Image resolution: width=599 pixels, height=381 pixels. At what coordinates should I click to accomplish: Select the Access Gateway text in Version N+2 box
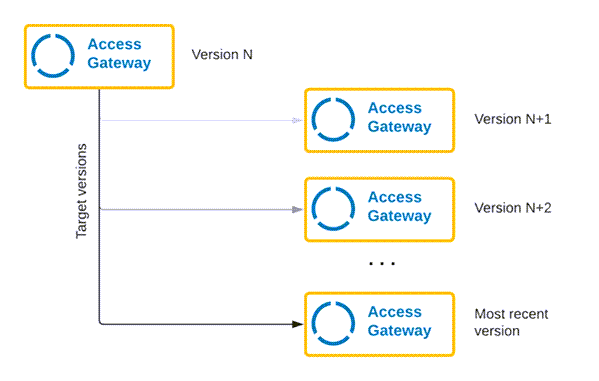pyautogui.click(x=400, y=206)
